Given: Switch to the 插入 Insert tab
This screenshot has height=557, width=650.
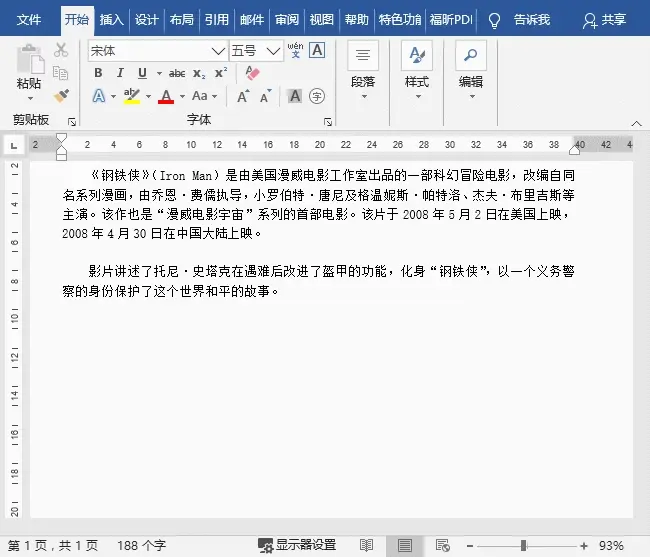Looking at the screenshot, I should click(111, 20).
